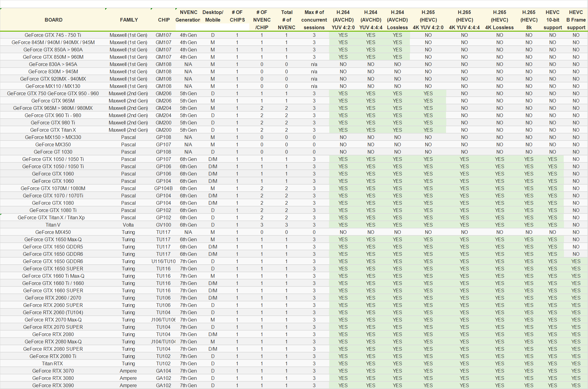
Task: Select the # OF NVENC /CHIP header
Action: pos(262,20)
